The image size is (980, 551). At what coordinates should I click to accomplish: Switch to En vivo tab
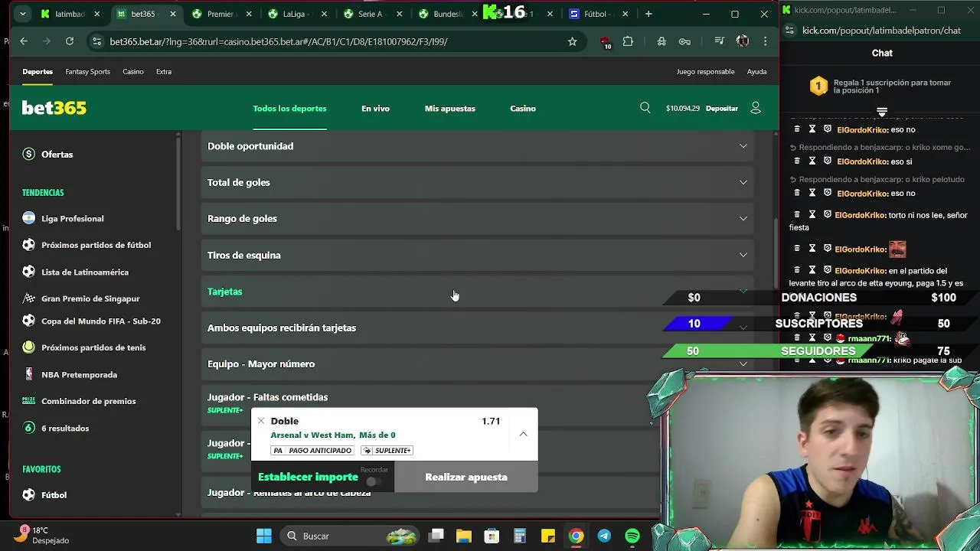click(x=375, y=109)
